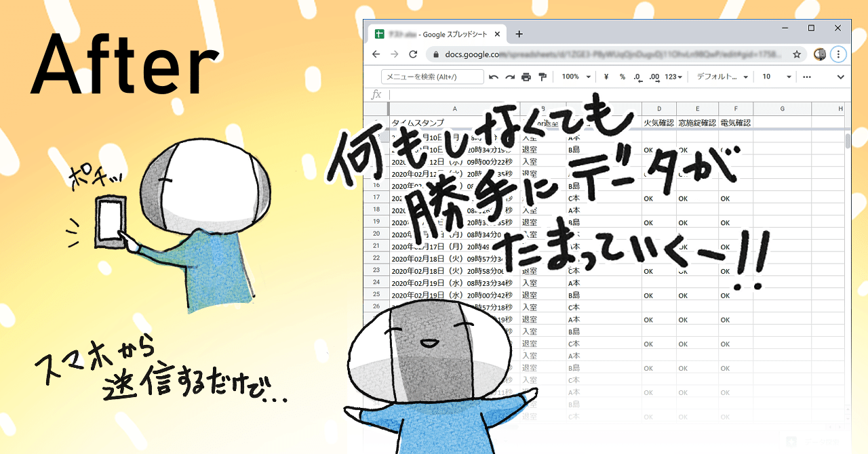Open the Chrome profile avatar

tap(820, 54)
